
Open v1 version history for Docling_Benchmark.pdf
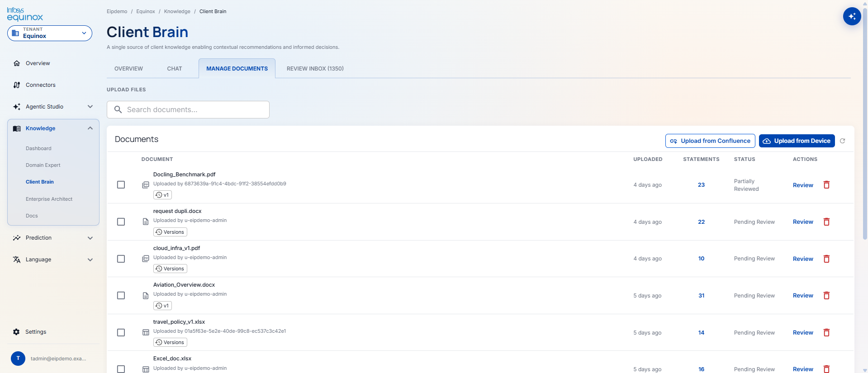point(162,195)
